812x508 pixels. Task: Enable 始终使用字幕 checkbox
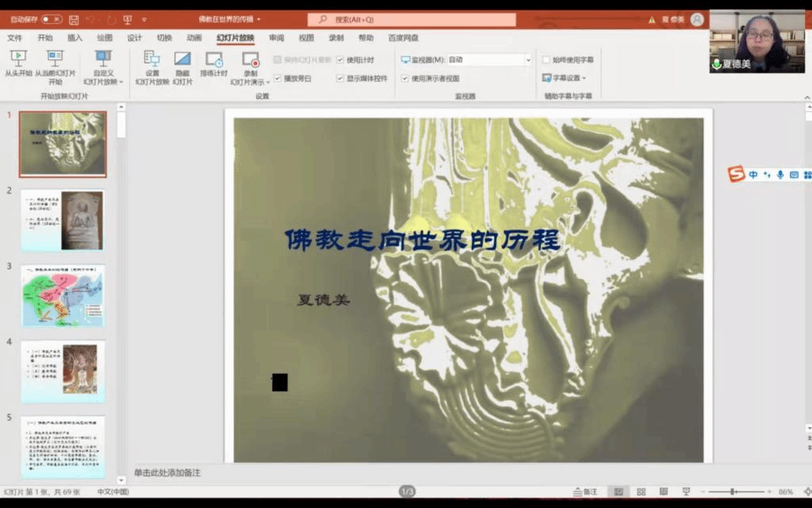click(x=546, y=60)
